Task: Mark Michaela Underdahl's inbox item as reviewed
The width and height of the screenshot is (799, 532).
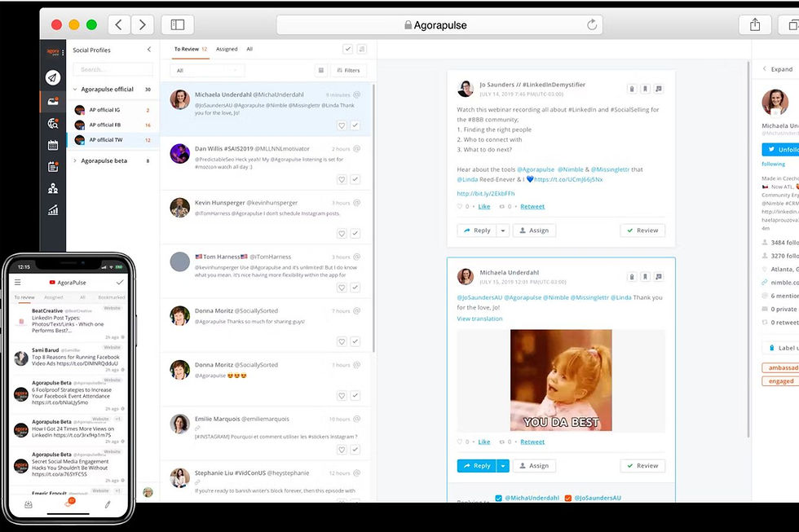Action: coord(355,125)
